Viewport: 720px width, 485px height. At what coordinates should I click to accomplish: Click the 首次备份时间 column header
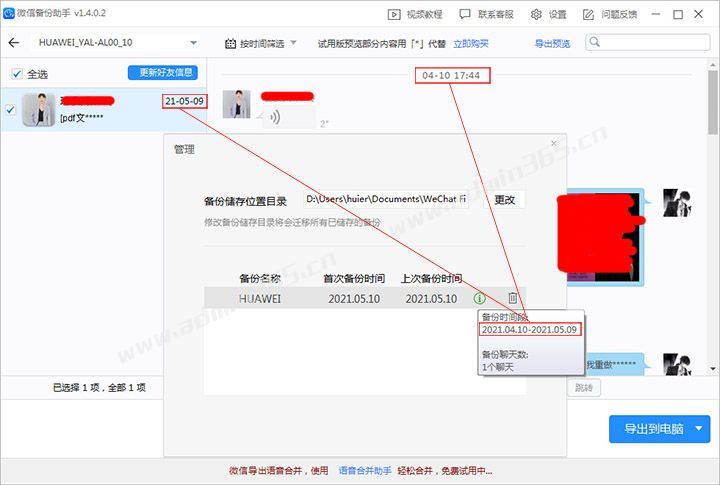tap(354, 278)
